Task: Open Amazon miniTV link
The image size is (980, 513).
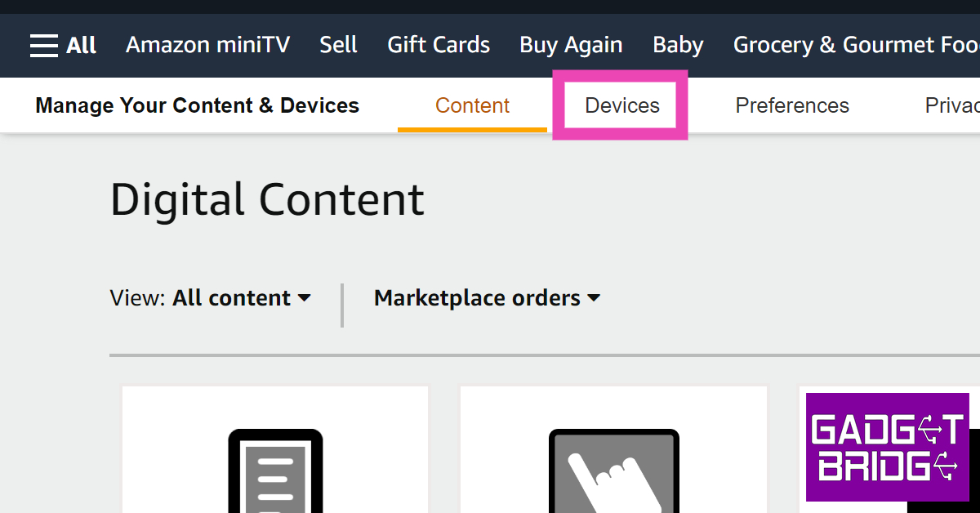Action: coord(207,45)
